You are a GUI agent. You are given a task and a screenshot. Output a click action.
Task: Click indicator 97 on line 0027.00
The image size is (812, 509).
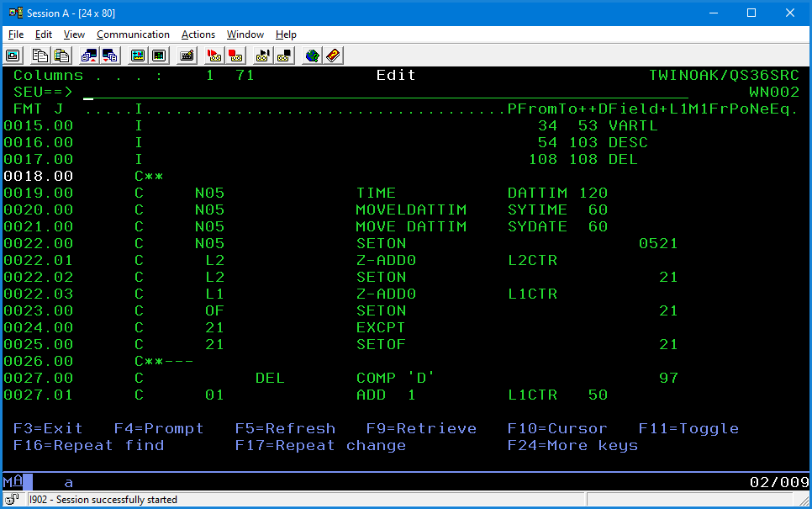click(x=668, y=379)
